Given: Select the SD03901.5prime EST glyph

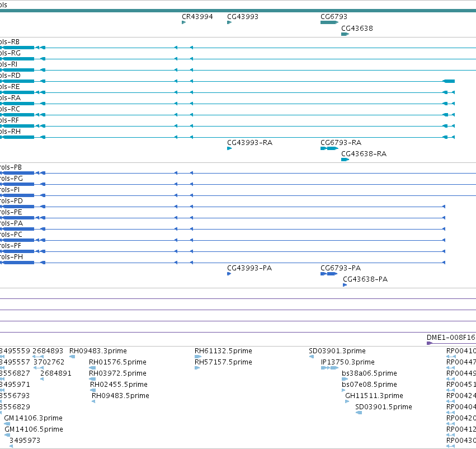Looking at the screenshot, I should tap(359, 413).
